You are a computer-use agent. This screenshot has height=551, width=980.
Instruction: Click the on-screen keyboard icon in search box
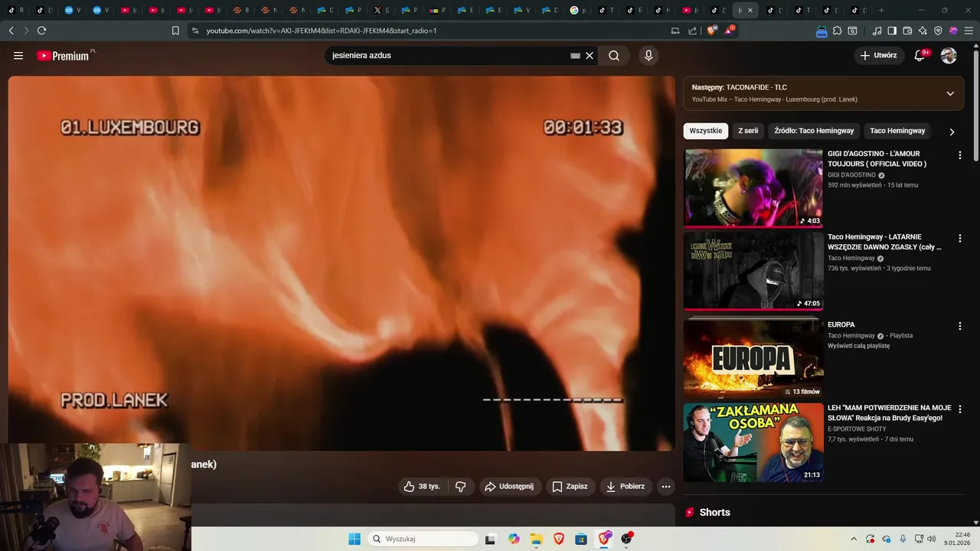coord(575,56)
